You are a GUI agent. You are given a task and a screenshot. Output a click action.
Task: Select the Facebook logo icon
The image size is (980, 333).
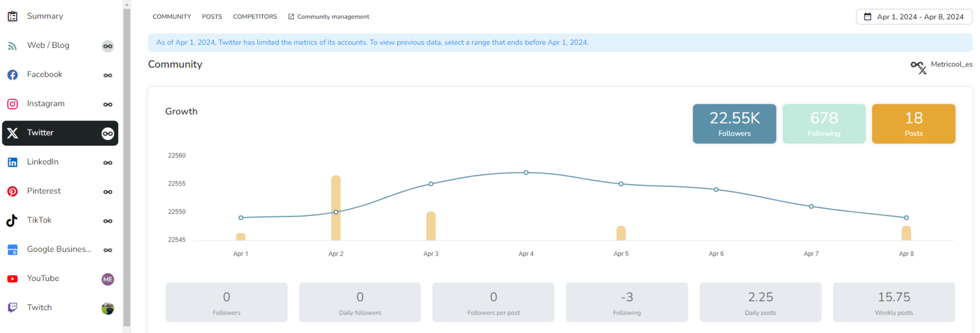pyautogui.click(x=12, y=75)
